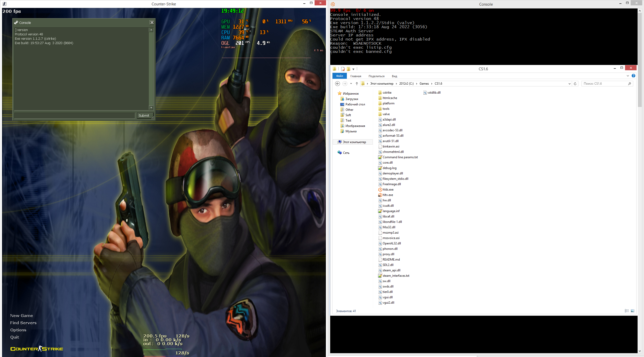This screenshot has height=357, width=644.
Task: Select the steam_api.dll file
Action: [x=389, y=270]
